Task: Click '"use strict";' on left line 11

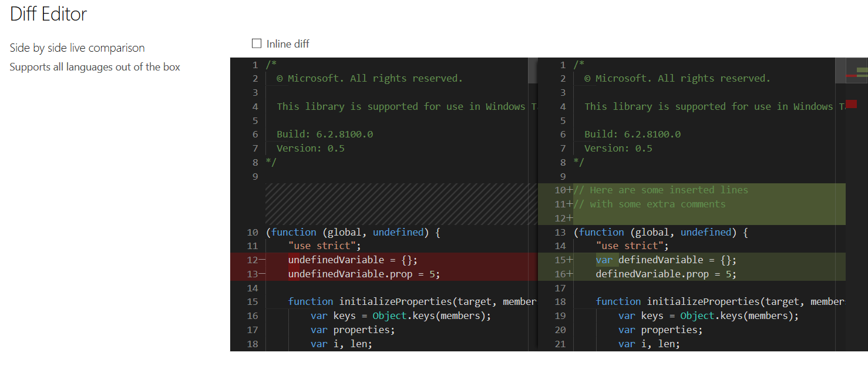Action: coord(324,246)
